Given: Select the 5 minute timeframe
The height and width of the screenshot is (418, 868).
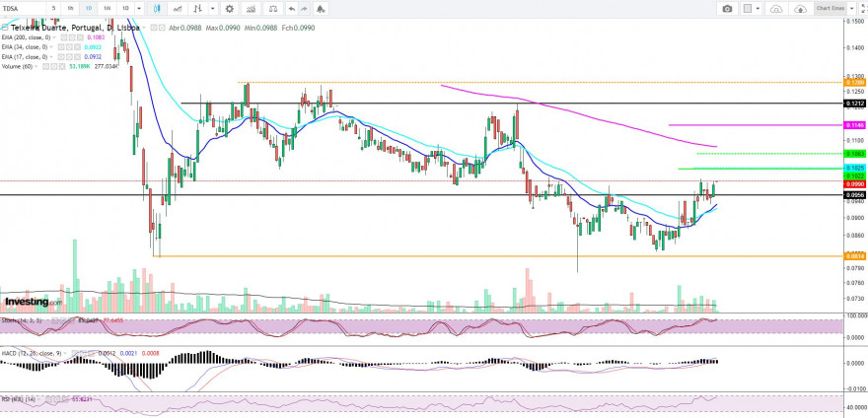Looking at the screenshot, I should pyautogui.click(x=53, y=9).
